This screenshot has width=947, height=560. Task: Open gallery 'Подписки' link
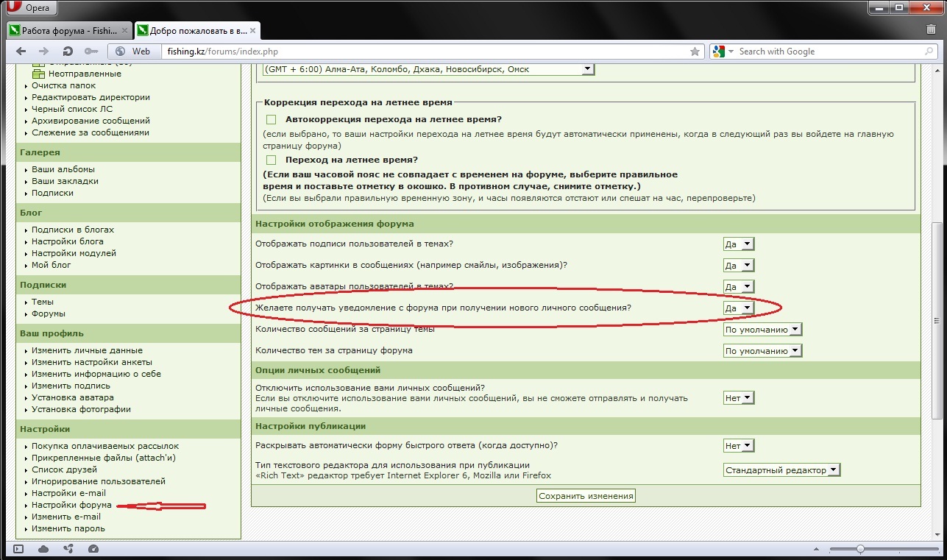(52, 193)
